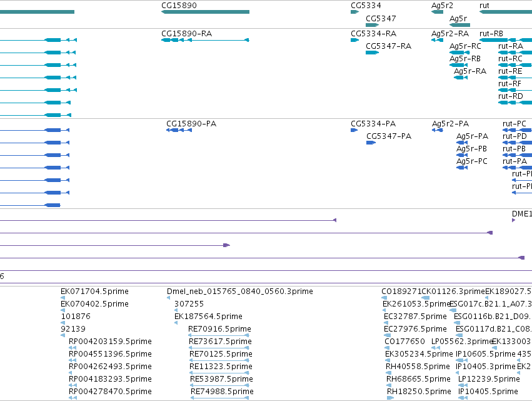The height and width of the screenshot is (401, 532).
Task: Click the RE73617.5prime EST label
Action: pyautogui.click(x=220, y=342)
